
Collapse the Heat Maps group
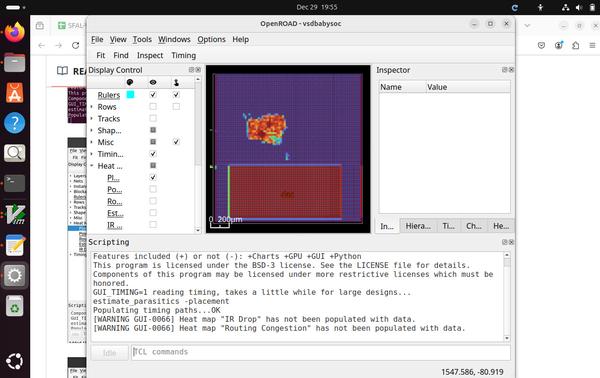click(x=91, y=166)
